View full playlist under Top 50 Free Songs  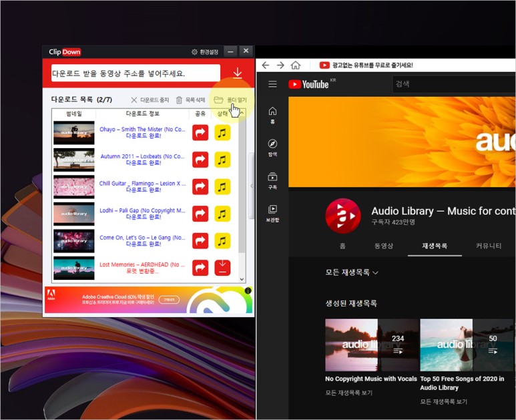pyautogui.click(x=444, y=401)
